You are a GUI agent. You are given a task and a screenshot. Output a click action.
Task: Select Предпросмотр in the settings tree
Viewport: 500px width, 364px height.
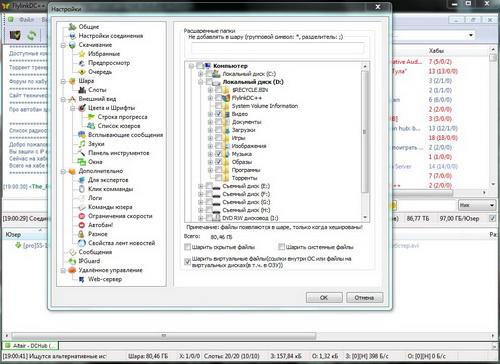[x=109, y=63]
